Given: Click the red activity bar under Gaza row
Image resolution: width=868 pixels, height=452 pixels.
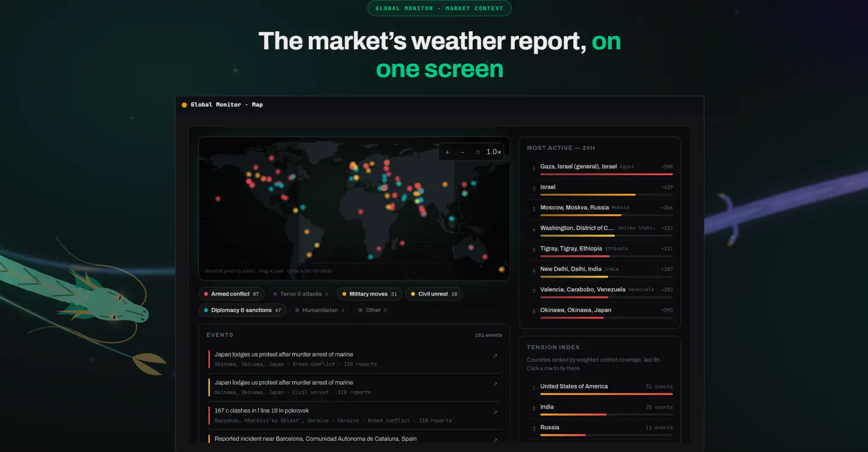Looking at the screenshot, I should (606, 175).
